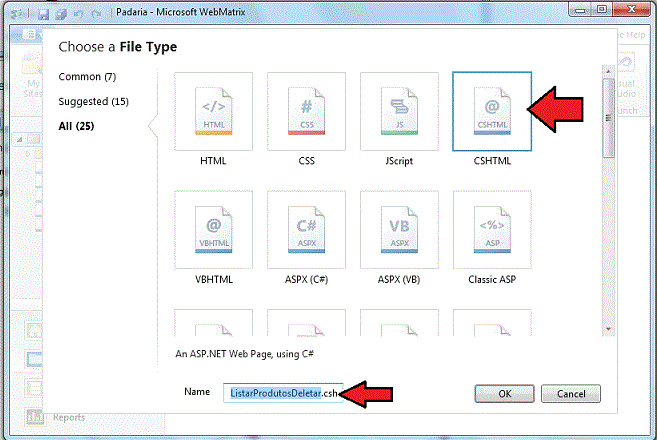The width and height of the screenshot is (657, 440).
Task: Click the file type list scrollbar thumb
Action: coord(608,118)
